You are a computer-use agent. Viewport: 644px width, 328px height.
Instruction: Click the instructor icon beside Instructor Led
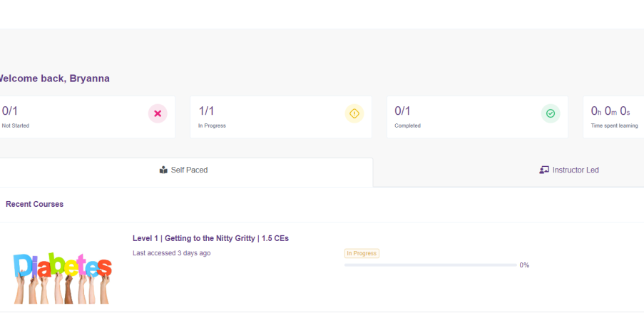(544, 170)
